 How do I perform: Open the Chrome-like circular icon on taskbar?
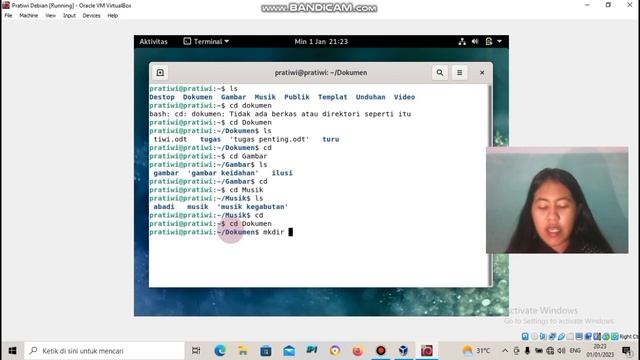pyautogui.click(x=335, y=351)
